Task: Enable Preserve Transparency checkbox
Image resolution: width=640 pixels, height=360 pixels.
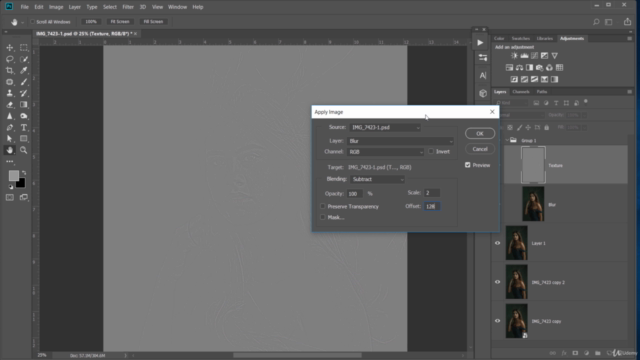Action: pos(323,207)
